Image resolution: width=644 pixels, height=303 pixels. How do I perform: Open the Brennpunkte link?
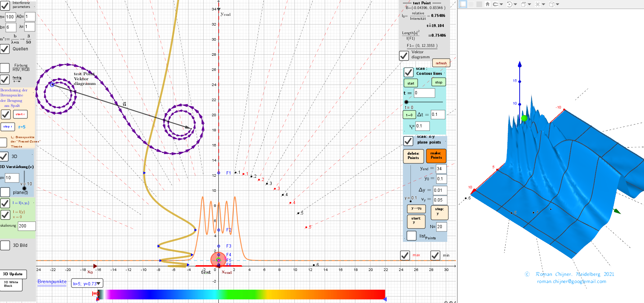coord(52,282)
